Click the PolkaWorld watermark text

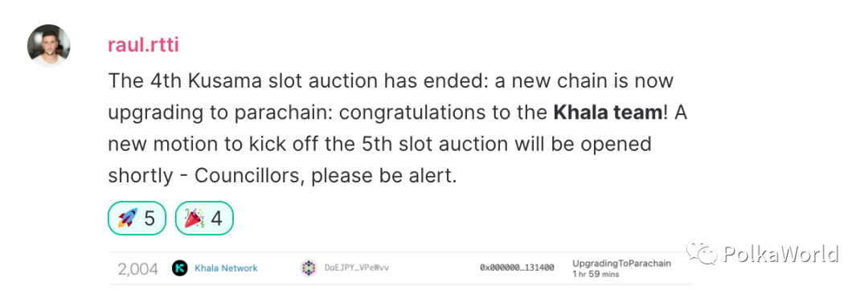point(781,254)
